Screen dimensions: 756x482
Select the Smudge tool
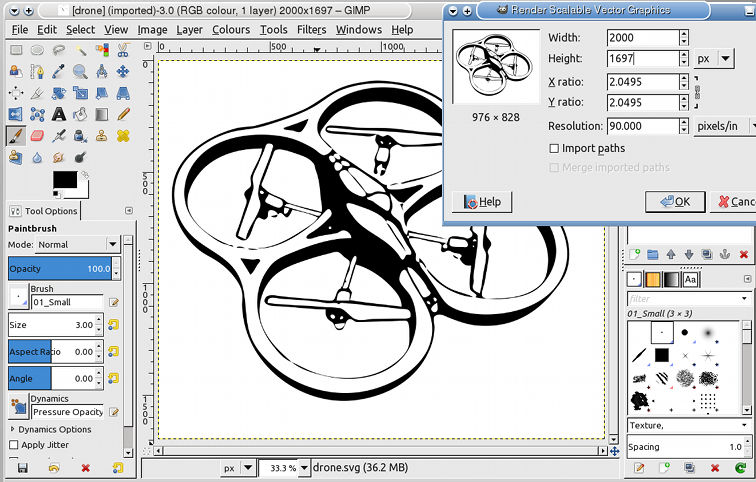pyautogui.click(x=59, y=157)
